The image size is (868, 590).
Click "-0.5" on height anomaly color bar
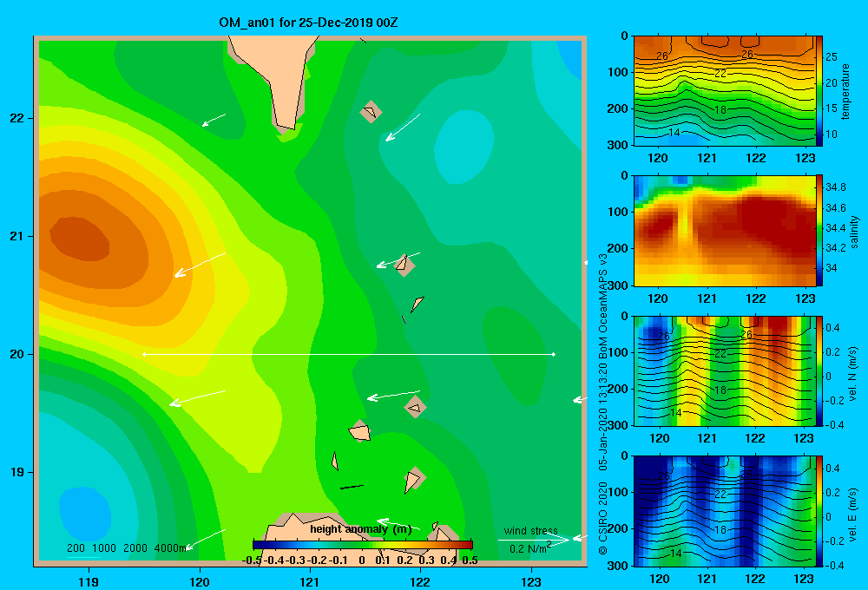click(x=252, y=560)
